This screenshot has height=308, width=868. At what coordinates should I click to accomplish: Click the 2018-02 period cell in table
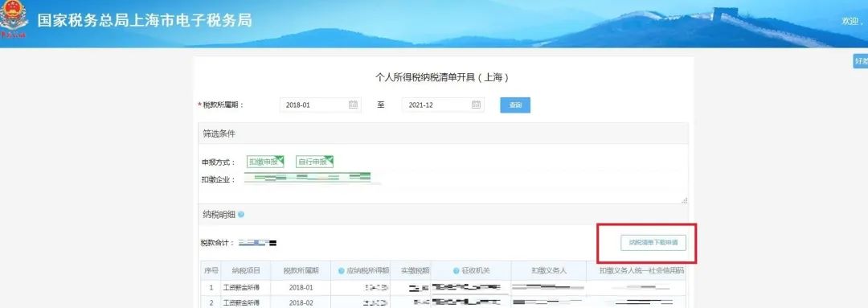coord(301,302)
